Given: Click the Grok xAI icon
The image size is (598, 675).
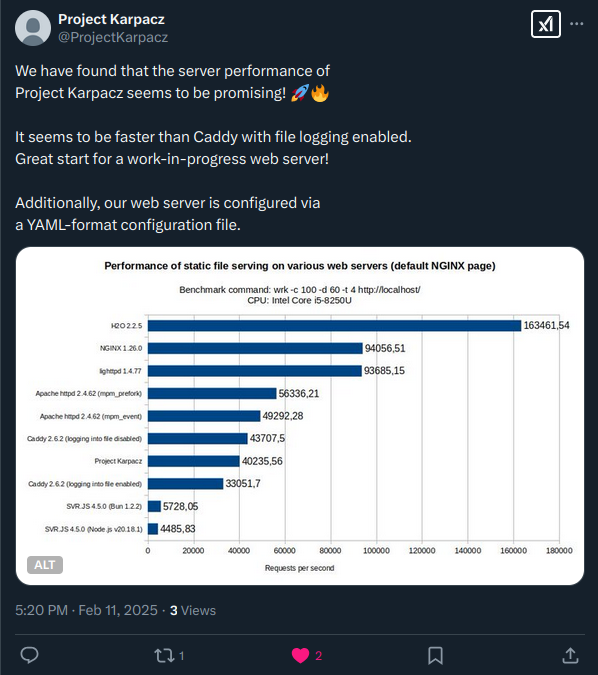Looking at the screenshot, I should (x=545, y=24).
